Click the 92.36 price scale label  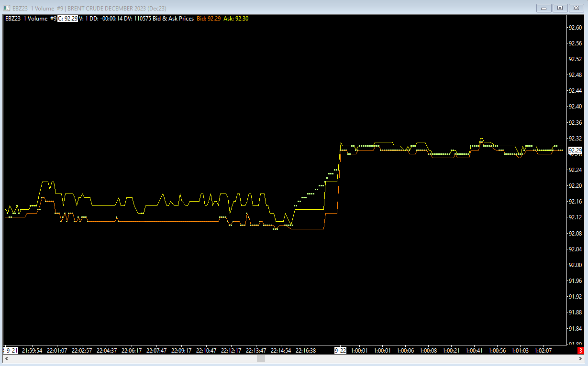click(575, 123)
